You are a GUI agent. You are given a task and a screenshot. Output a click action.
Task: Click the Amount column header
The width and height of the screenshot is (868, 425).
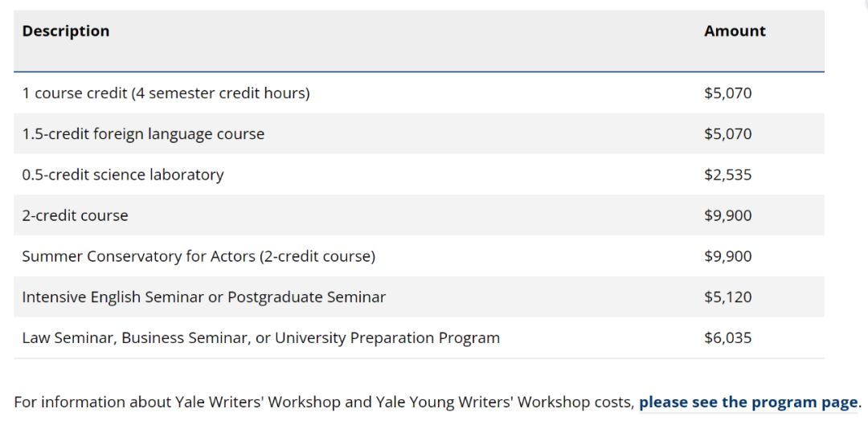pyautogui.click(x=735, y=31)
